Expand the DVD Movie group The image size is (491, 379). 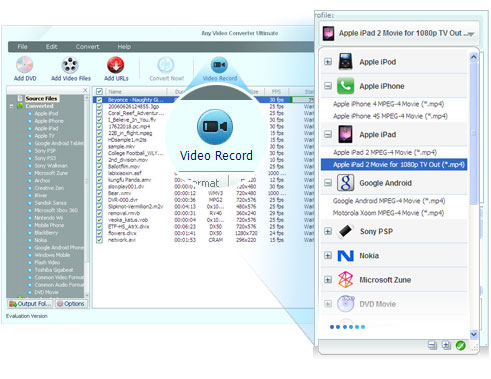[328, 304]
